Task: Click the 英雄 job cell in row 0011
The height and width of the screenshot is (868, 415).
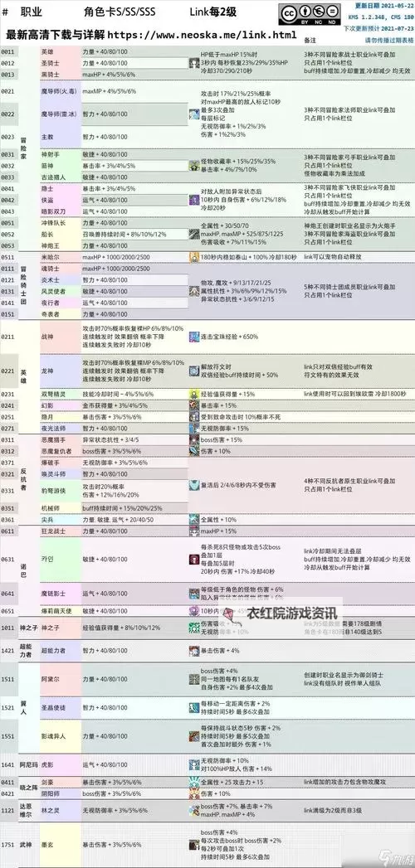Action: coord(60,51)
